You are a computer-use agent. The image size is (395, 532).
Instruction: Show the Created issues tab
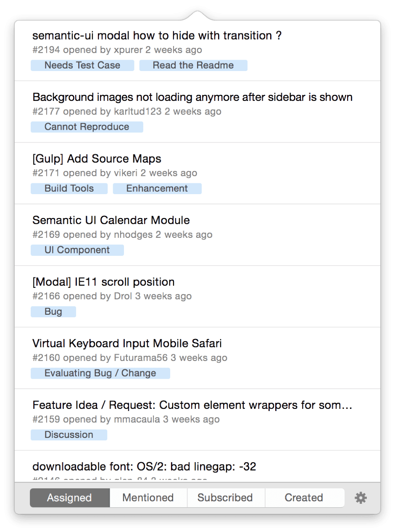tap(304, 498)
